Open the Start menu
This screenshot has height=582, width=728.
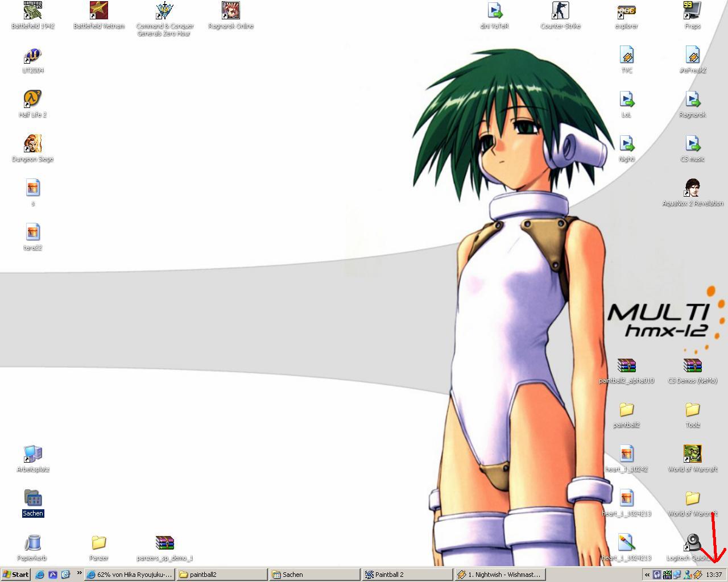pos(16,575)
